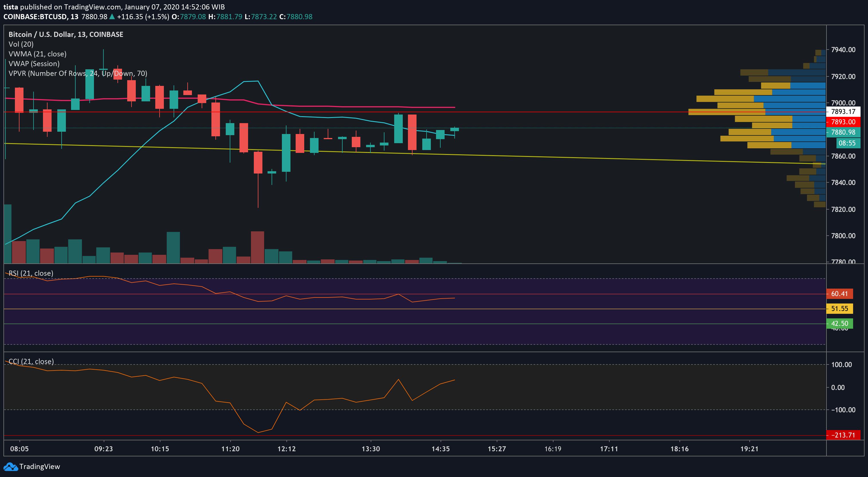Click the TradingView brand text link
The image size is (868, 477).
click(x=40, y=467)
